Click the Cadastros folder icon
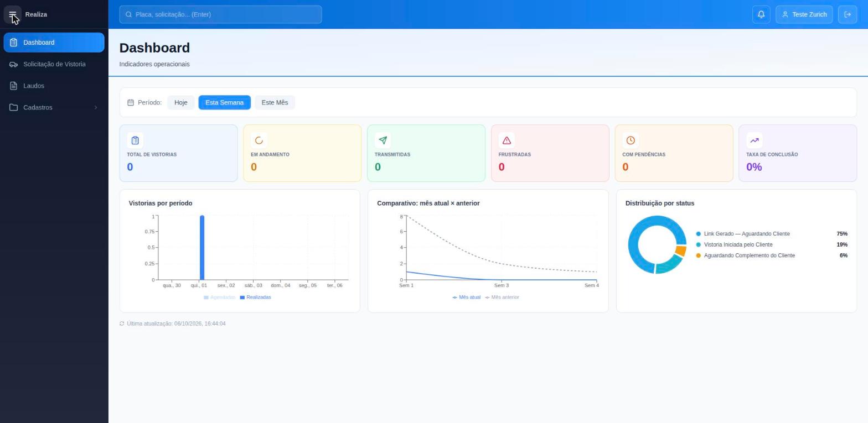The width and height of the screenshot is (868, 423). [x=14, y=107]
